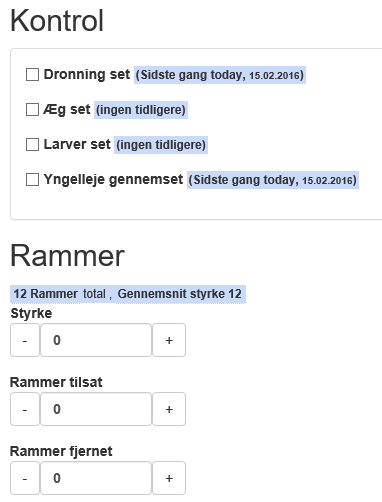Image resolution: width=382 pixels, height=502 pixels.
Task: Focus the Rammer tilsat input field
Action: pyautogui.click(x=96, y=409)
